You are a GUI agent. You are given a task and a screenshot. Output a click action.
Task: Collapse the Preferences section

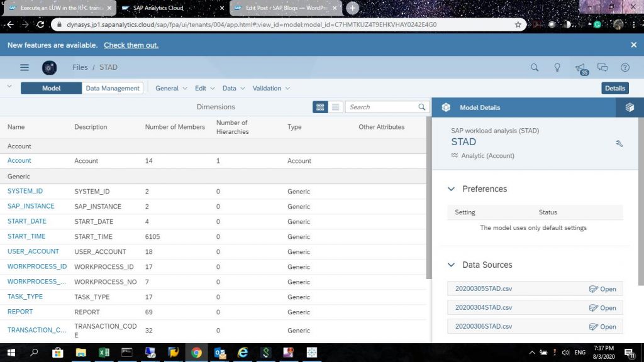pyautogui.click(x=451, y=189)
